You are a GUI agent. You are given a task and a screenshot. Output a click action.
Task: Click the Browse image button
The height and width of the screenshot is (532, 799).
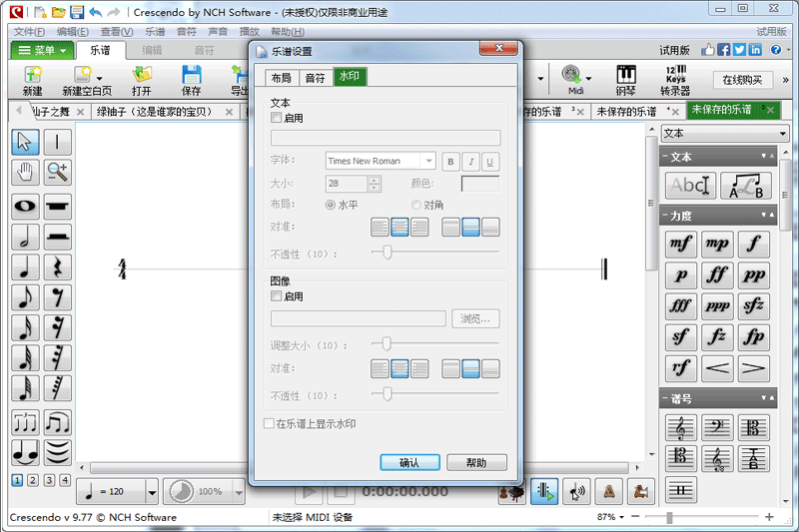[475, 319]
